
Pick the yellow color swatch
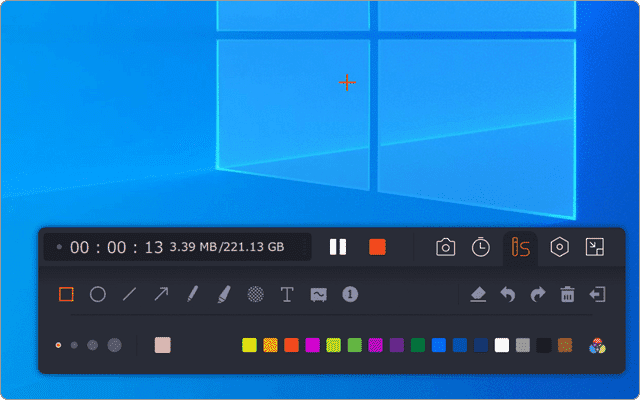pyautogui.click(x=249, y=345)
